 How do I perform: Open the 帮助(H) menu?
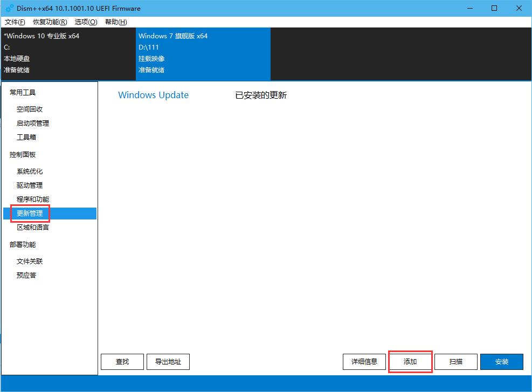114,22
